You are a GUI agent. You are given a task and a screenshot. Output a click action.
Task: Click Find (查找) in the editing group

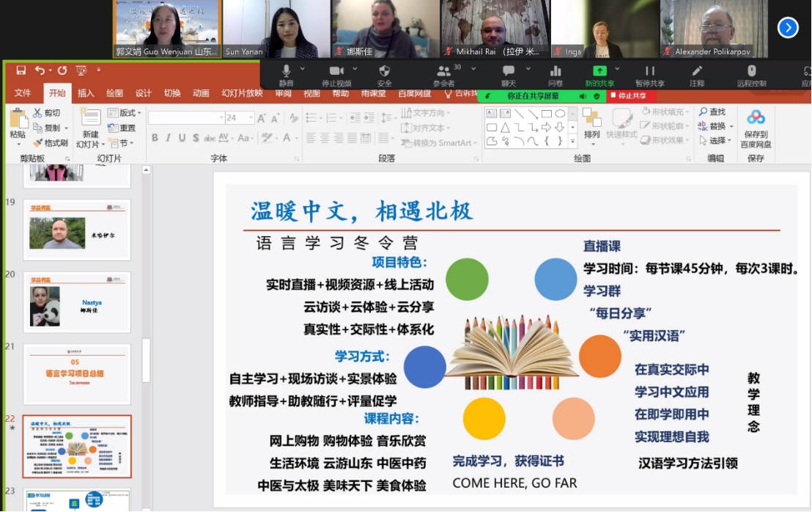click(x=712, y=111)
